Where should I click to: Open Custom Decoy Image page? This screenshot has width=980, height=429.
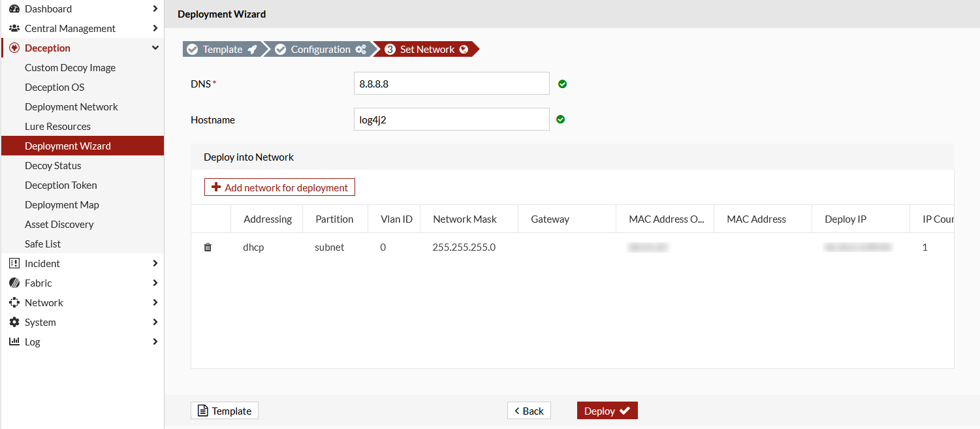pos(82,68)
